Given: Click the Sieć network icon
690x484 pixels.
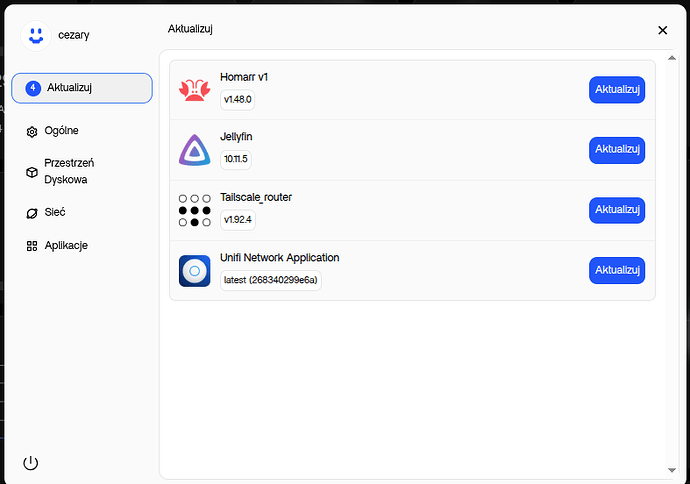Looking at the screenshot, I should [32, 213].
